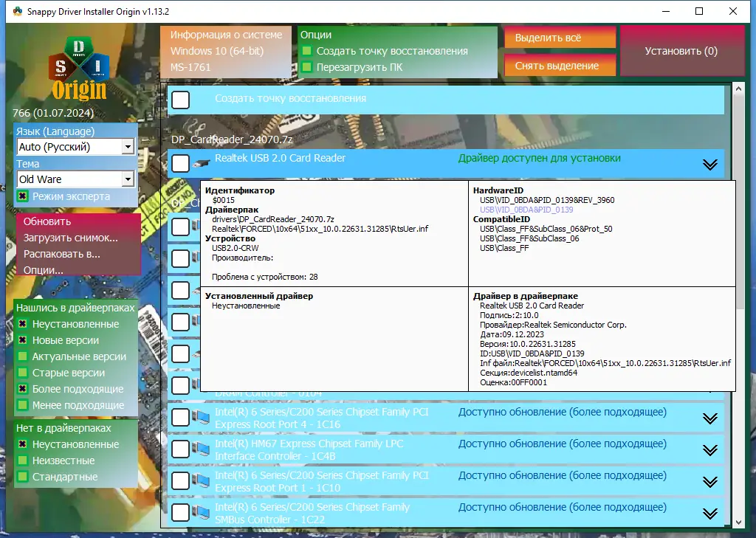
Task: Tick checkbox in 'Создать точку восстановления' list row
Action: [180, 100]
